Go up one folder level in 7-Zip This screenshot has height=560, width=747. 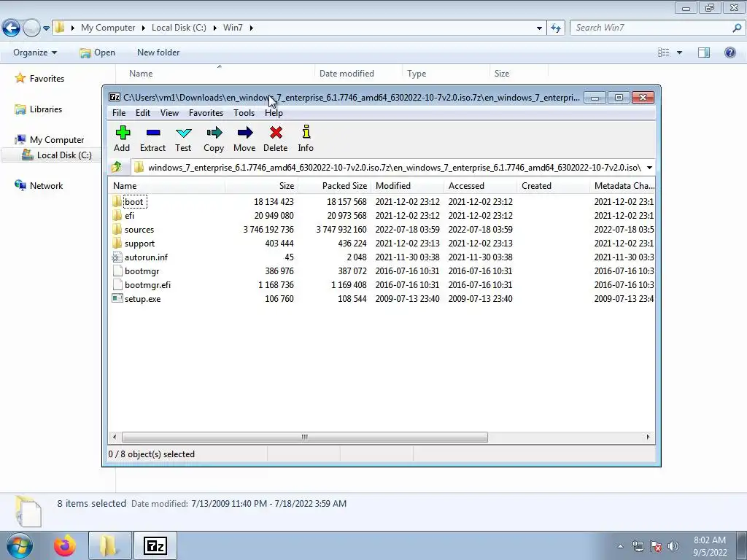click(x=117, y=167)
